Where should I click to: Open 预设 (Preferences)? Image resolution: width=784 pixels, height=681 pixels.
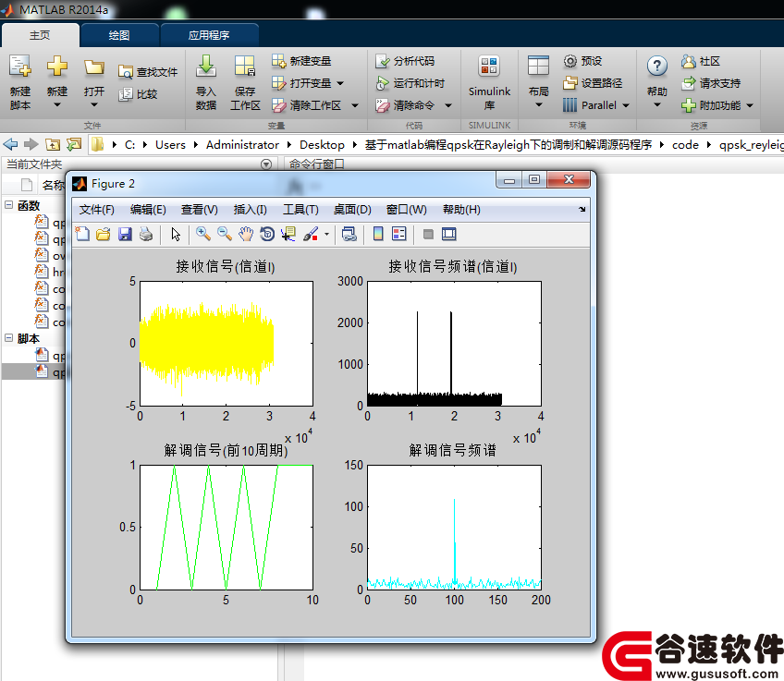coord(583,61)
